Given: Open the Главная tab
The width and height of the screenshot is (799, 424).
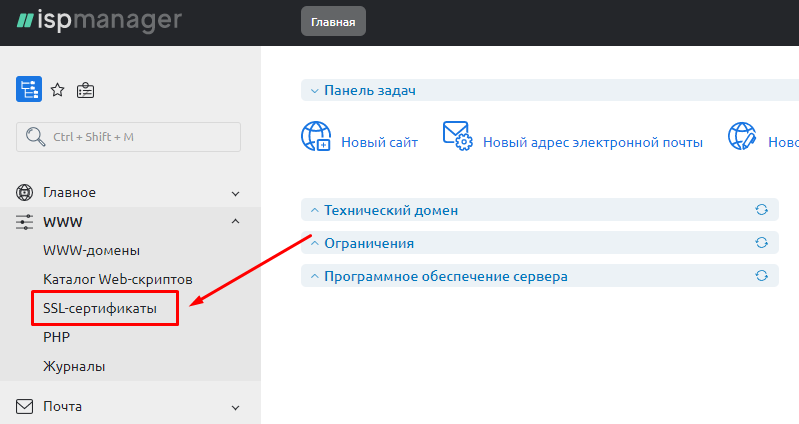Looking at the screenshot, I should [333, 21].
